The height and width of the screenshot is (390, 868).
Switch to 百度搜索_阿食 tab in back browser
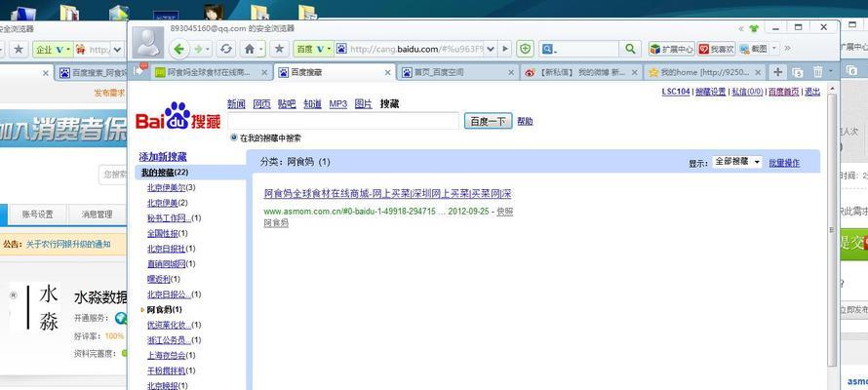coord(94,72)
